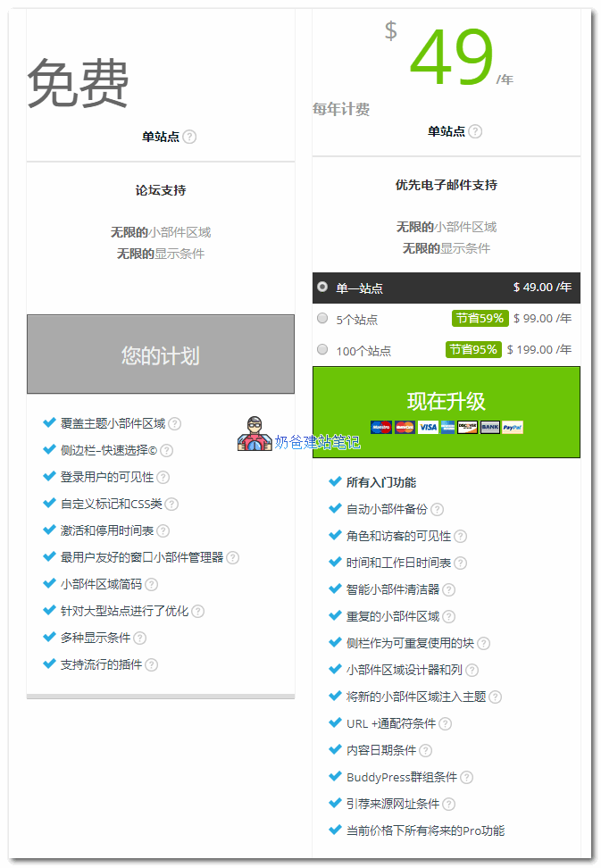Select the 5个站点 license radio button
This screenshot has width=601, height=868.
pos(322,318)
